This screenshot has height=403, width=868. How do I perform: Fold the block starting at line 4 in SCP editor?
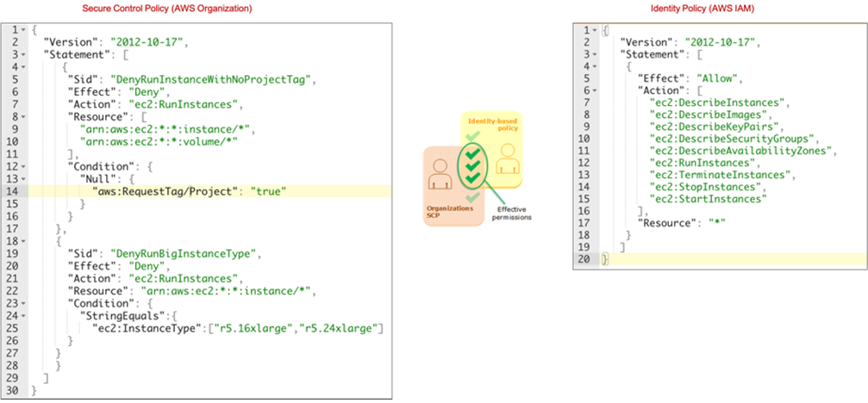coord(23,66)
